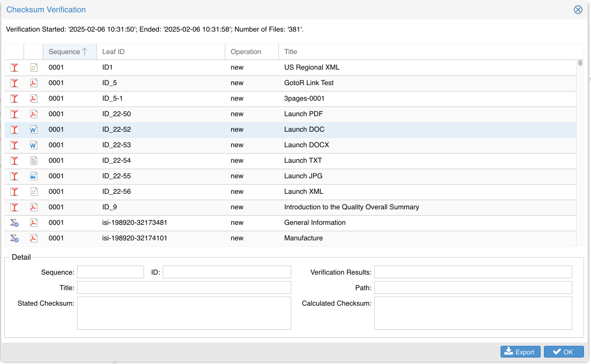Click the red status icon for Launch PDF
The height and width of the screenshot is (364, 591).
click(x=14, y=114)
